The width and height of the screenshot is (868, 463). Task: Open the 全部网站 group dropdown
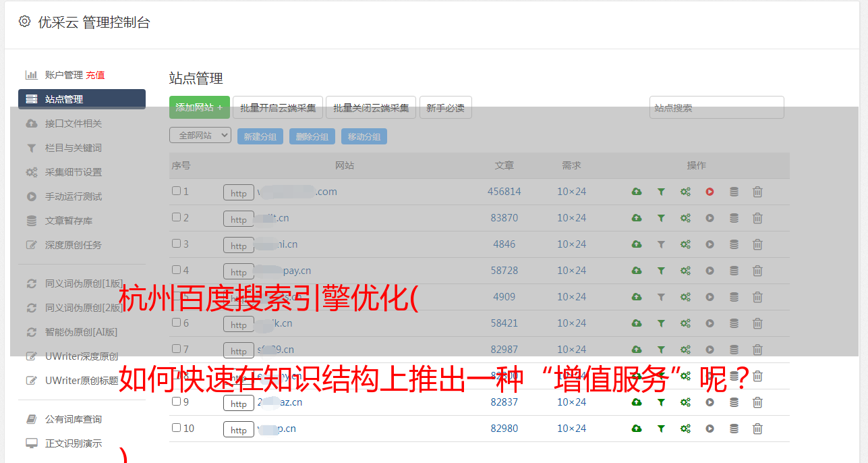[200, 136]
